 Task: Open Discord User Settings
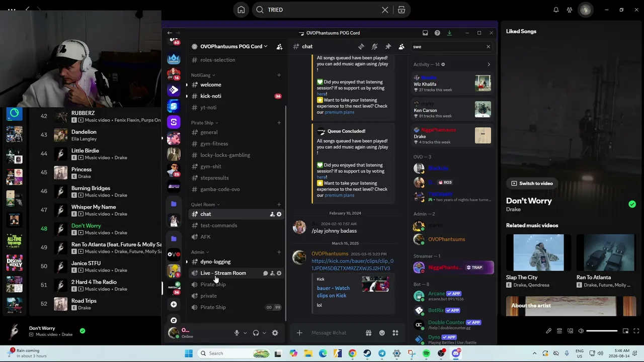275,333
